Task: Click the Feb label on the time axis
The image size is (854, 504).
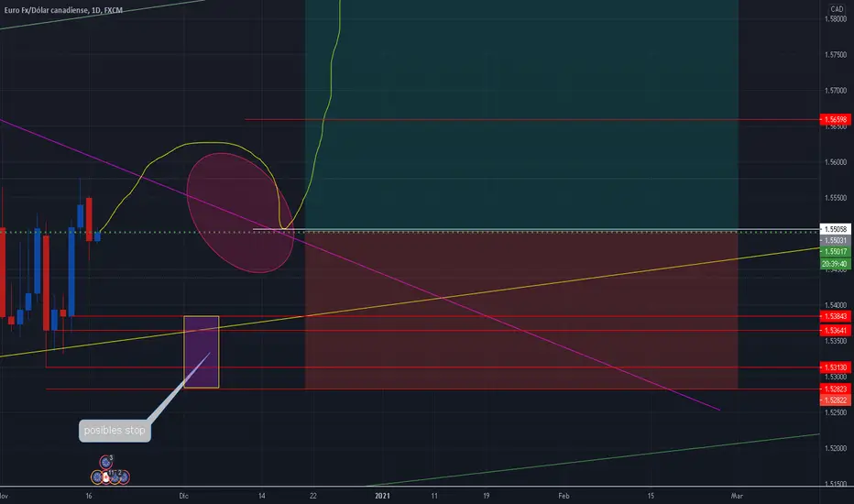Action: point(564,496)
